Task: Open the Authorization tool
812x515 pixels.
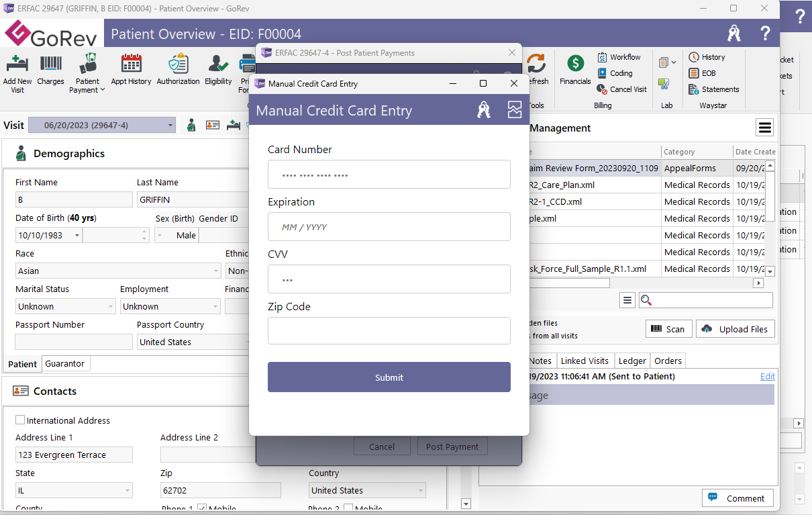Action: pyautogui.click(x=178, y=70)
